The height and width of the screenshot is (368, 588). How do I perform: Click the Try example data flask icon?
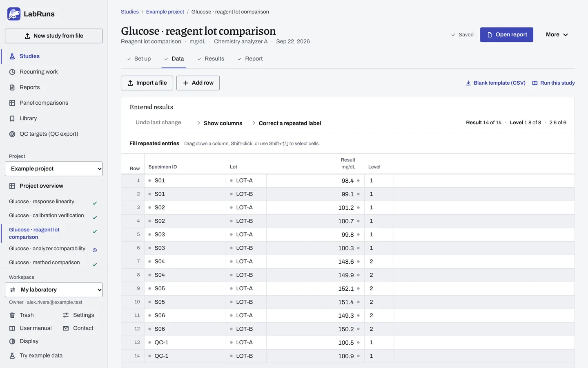pyautogui.click(x=12, y=356)
